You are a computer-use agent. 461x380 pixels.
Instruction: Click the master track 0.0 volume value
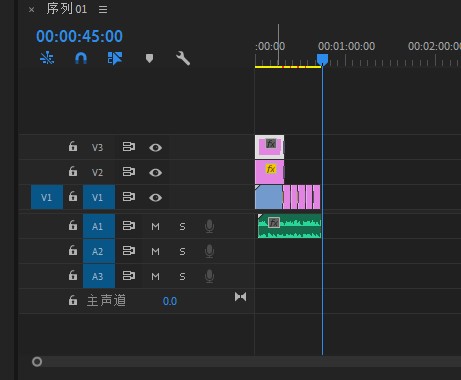click(170, 301)
